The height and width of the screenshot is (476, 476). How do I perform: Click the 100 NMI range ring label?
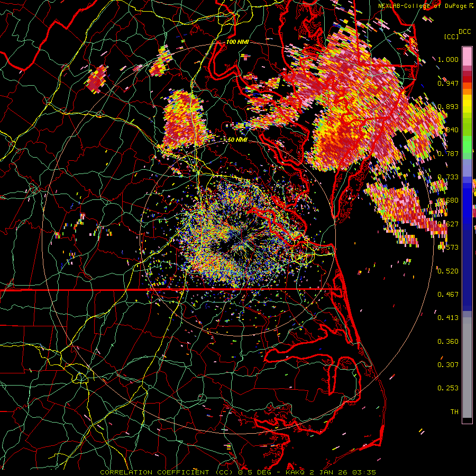click(x=237, y=42)
